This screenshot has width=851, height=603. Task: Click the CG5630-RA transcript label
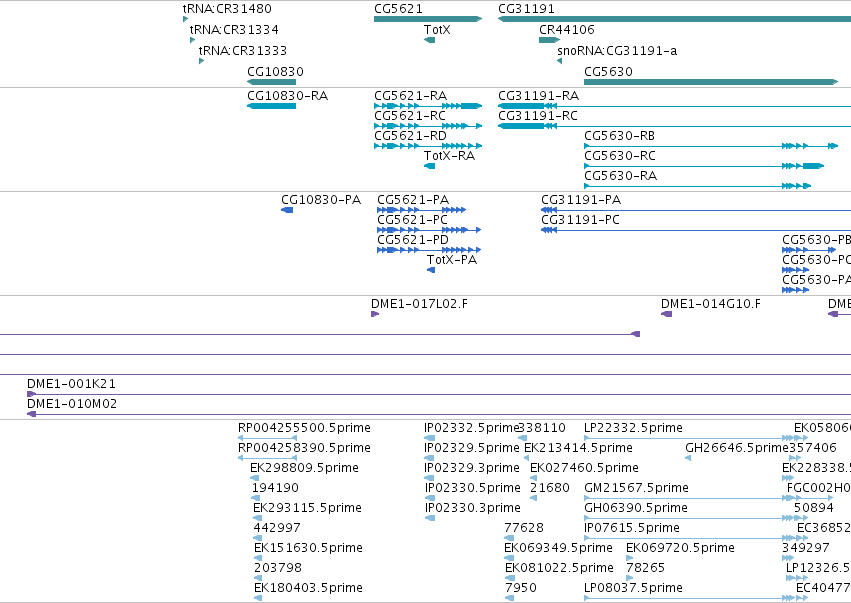tap(620, 176)
